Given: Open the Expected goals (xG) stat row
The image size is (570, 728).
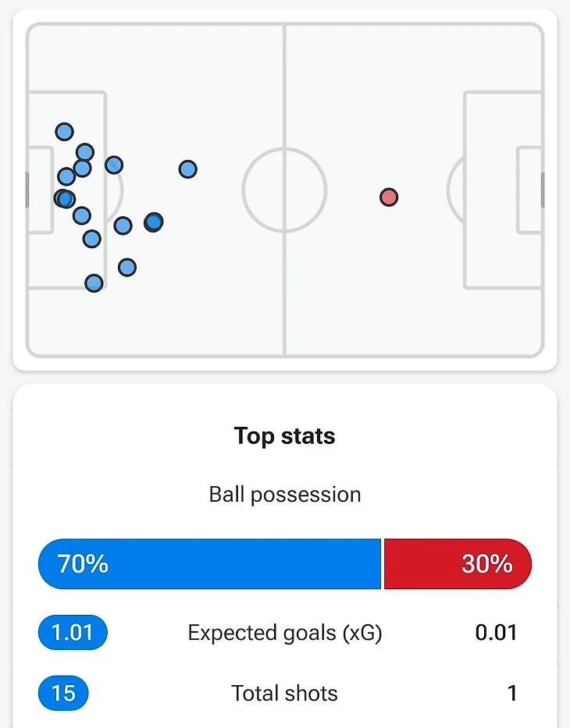Looking at the screenshot, I should point(285,632).
